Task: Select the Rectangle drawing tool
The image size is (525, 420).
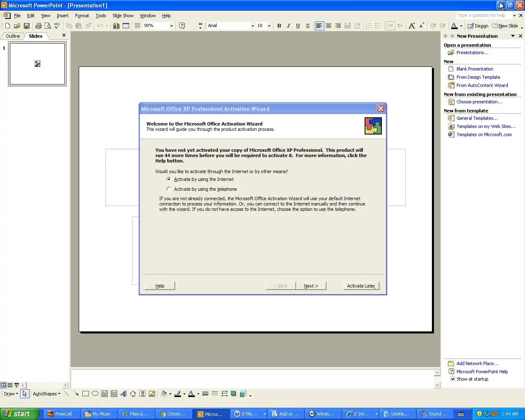Action: click(x=86, y=394)
